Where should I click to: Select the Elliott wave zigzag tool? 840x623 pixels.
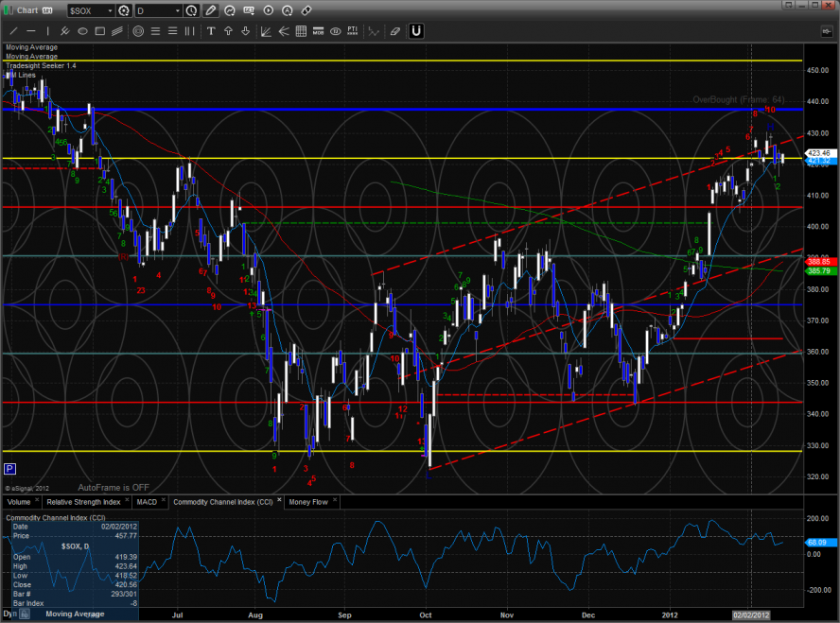374,31
